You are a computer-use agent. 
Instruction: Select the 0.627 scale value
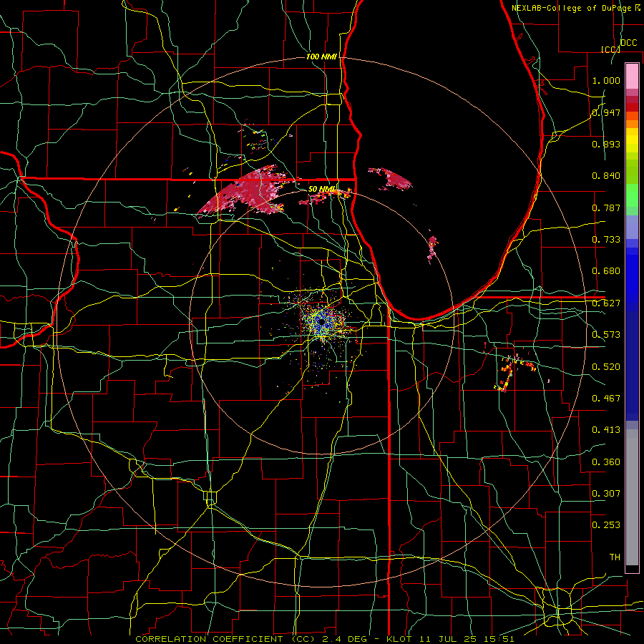click(606, 303)
